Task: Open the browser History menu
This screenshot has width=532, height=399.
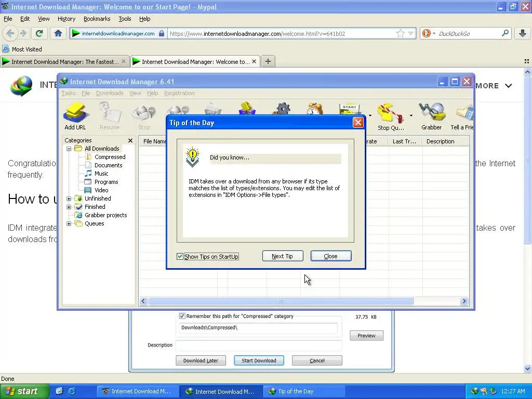Action: pyautogui.click(x=66, y=19)
